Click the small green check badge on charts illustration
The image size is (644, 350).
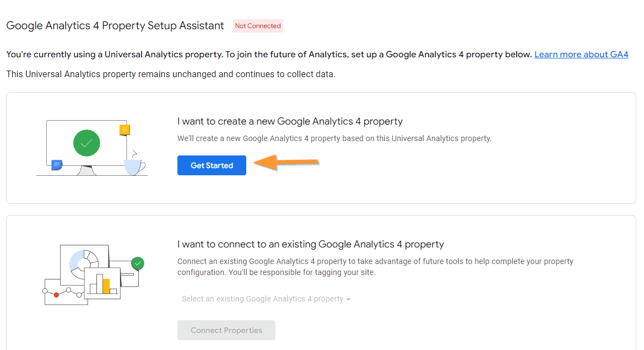[x=138, y=263]
